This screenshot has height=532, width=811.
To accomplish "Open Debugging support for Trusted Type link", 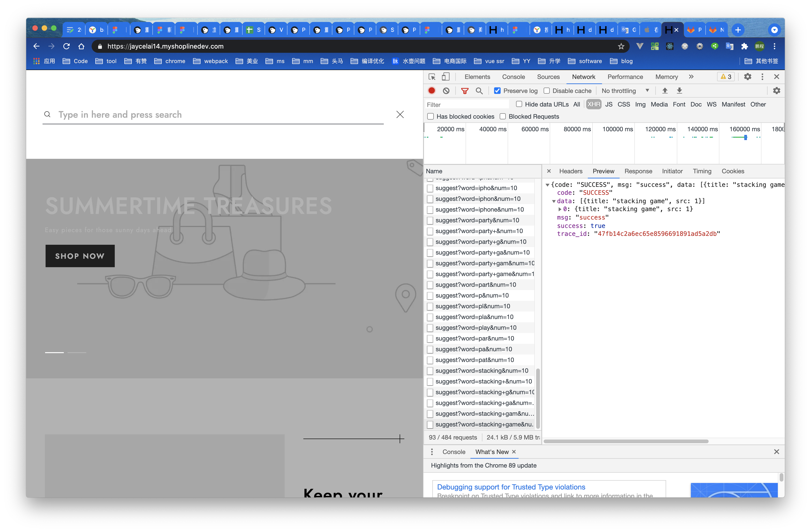I will click(511, 487).
